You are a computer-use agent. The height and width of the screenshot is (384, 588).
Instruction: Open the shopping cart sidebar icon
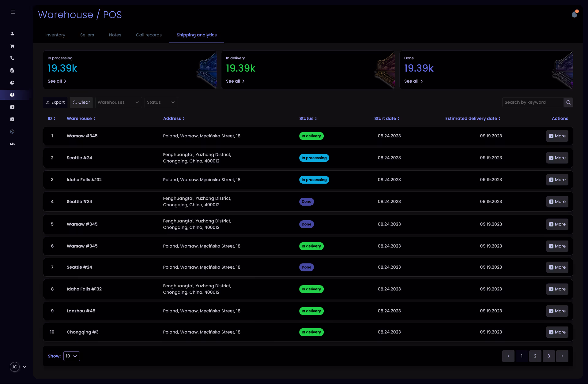coord(12,46)
